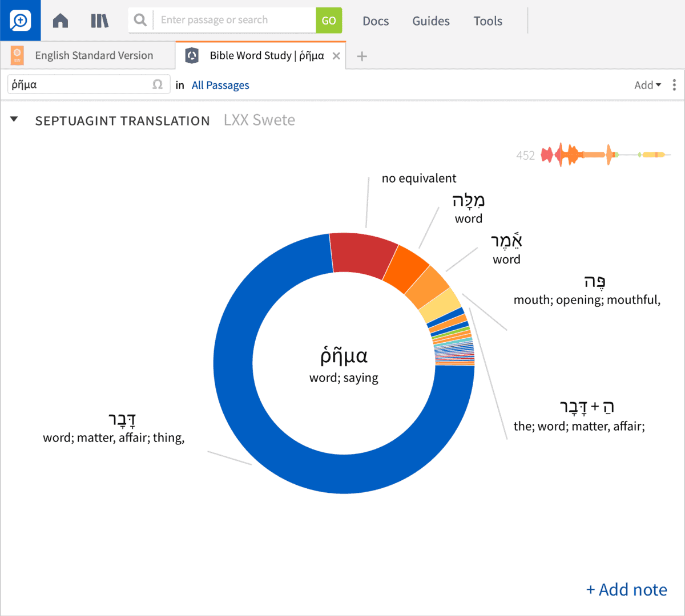This screenshot has width=685, height=616.
Task: Open the Tools menu
Action: (487, 21)
